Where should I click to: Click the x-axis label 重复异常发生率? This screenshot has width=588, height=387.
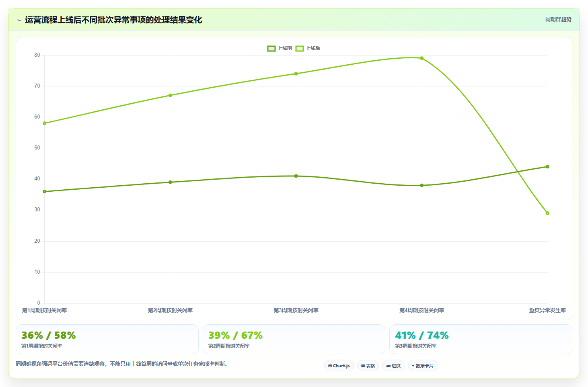tap(547, 310)
